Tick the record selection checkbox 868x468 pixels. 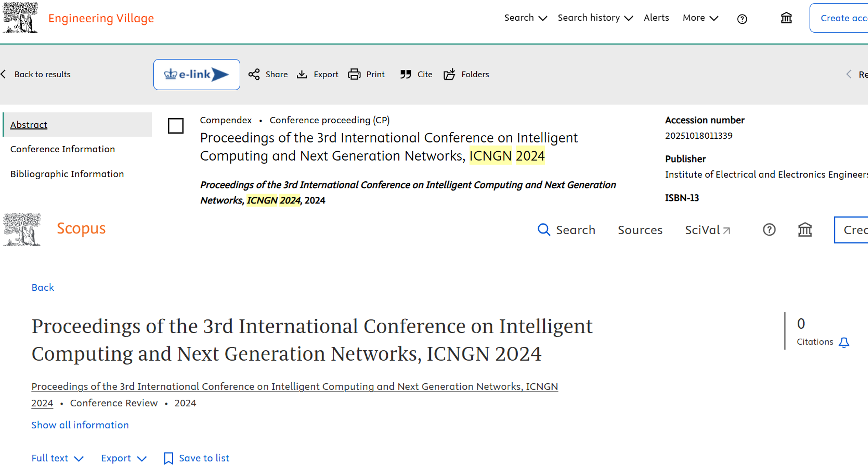click(x=176, y=126)
